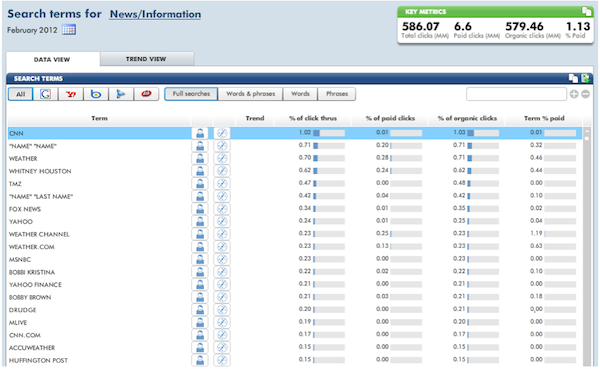Select the WEATHER.COM term row
Viewport: 600px width, 369px height.
click(295, 247)
